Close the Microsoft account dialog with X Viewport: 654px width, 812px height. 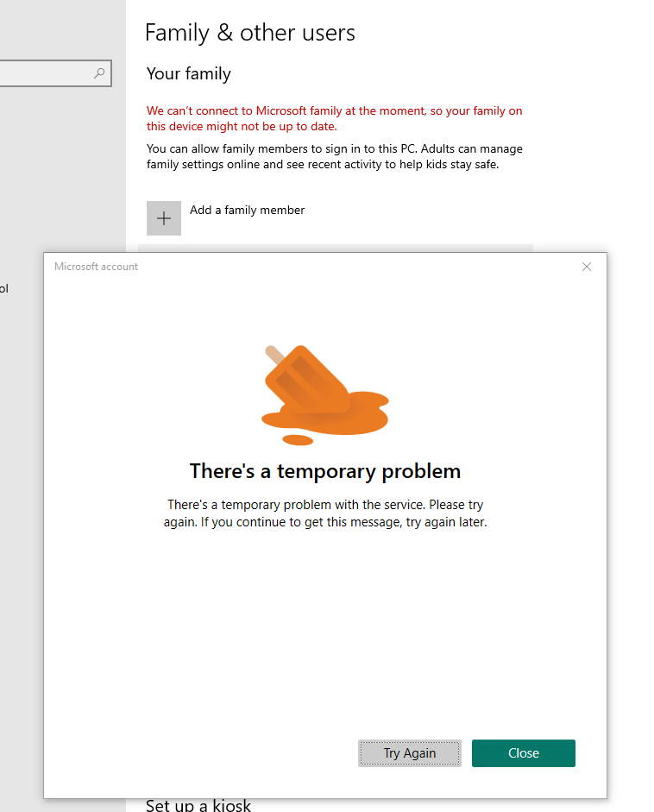tap(586, 267)
